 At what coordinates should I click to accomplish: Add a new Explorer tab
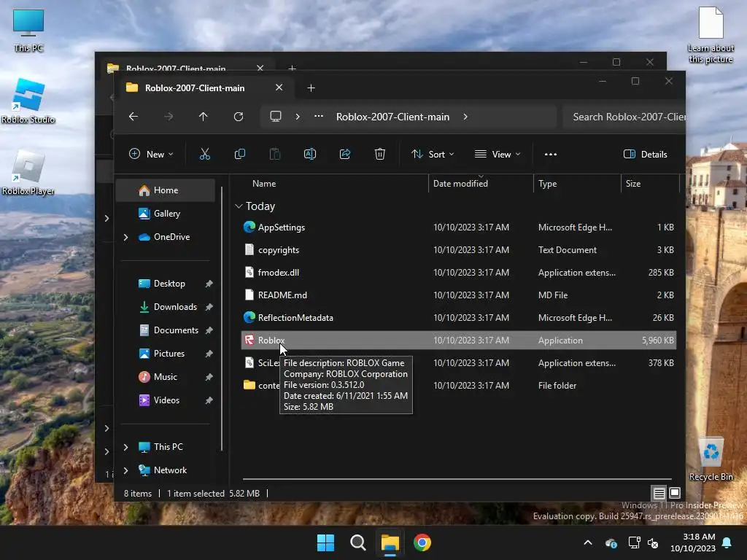tap(311, 87)
